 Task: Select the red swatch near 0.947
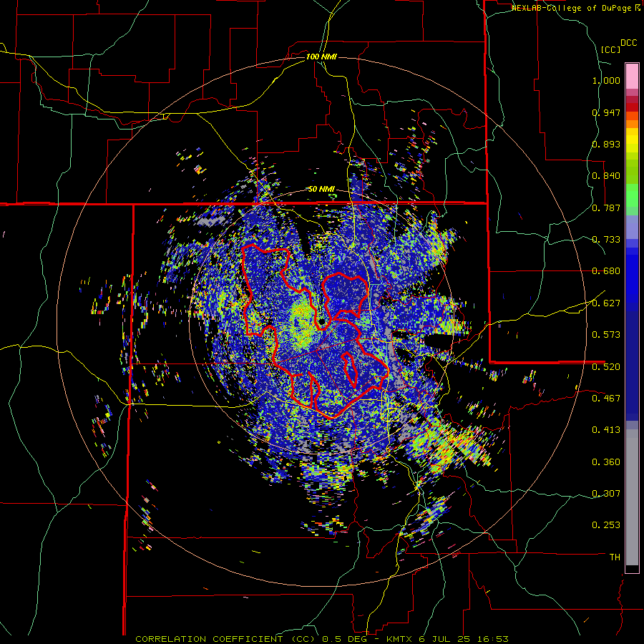(632, 107)
